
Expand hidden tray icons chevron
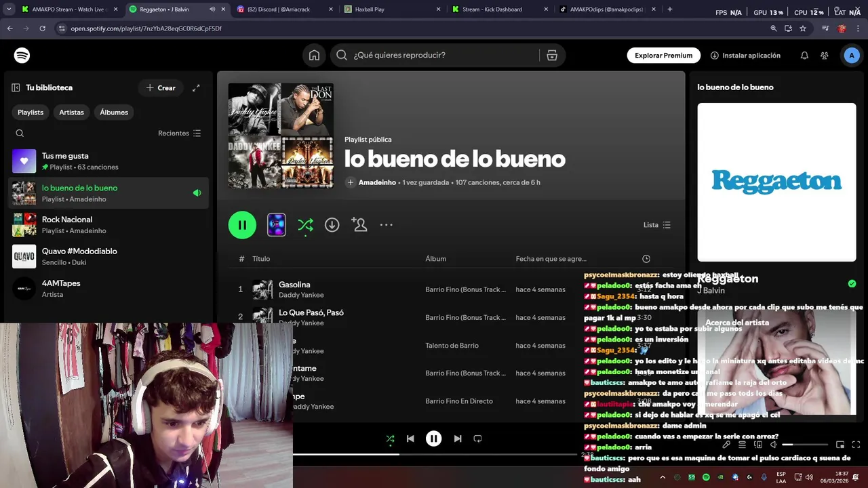click(x=663, y=477)
